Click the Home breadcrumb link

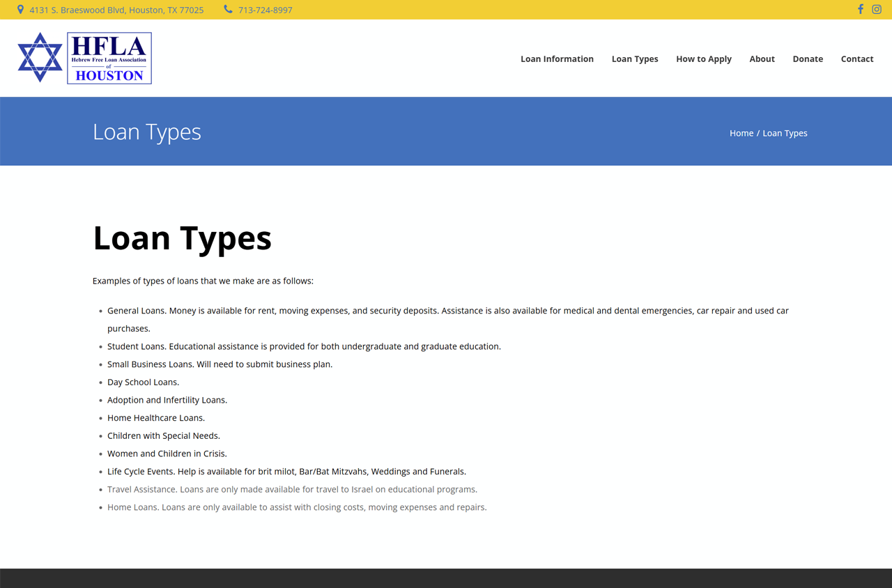click(741, 132)
